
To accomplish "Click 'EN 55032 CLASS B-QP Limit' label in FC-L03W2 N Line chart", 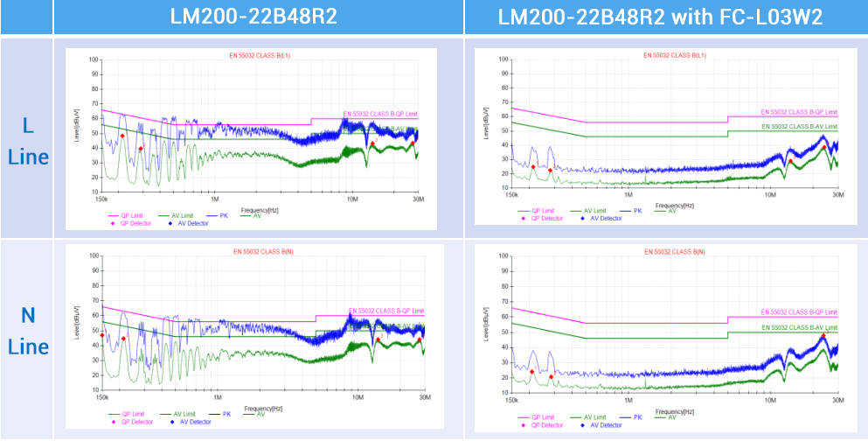I will click(799, 311).
